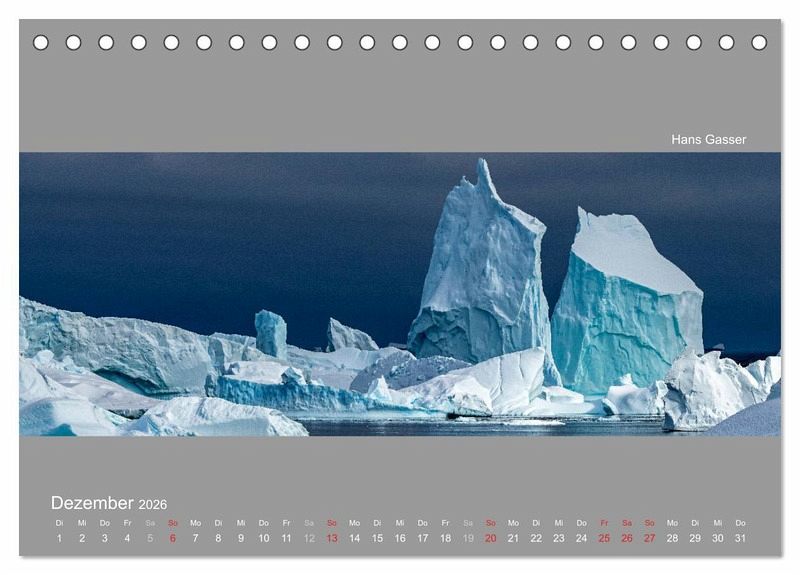Click the red holiday date 25
Image resolution: width=800 pixels, height=575 pixels.
point(604,538)
